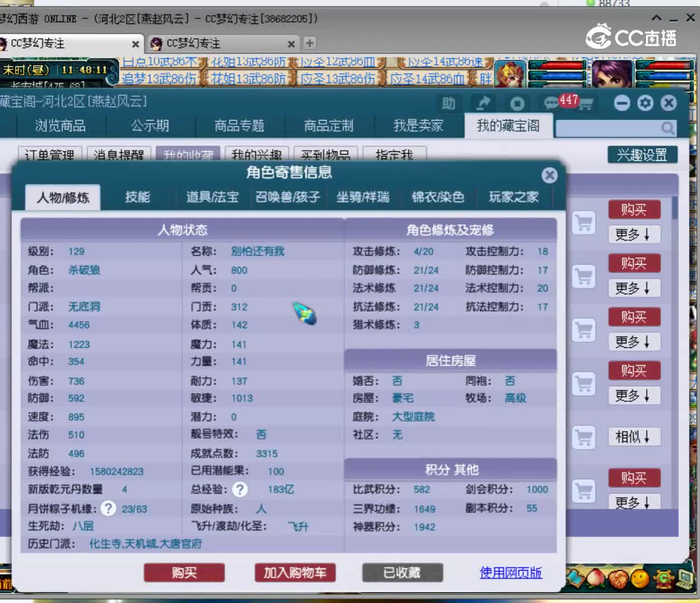
Task: Open the 商品专题 nav tab
Action: 239,126
